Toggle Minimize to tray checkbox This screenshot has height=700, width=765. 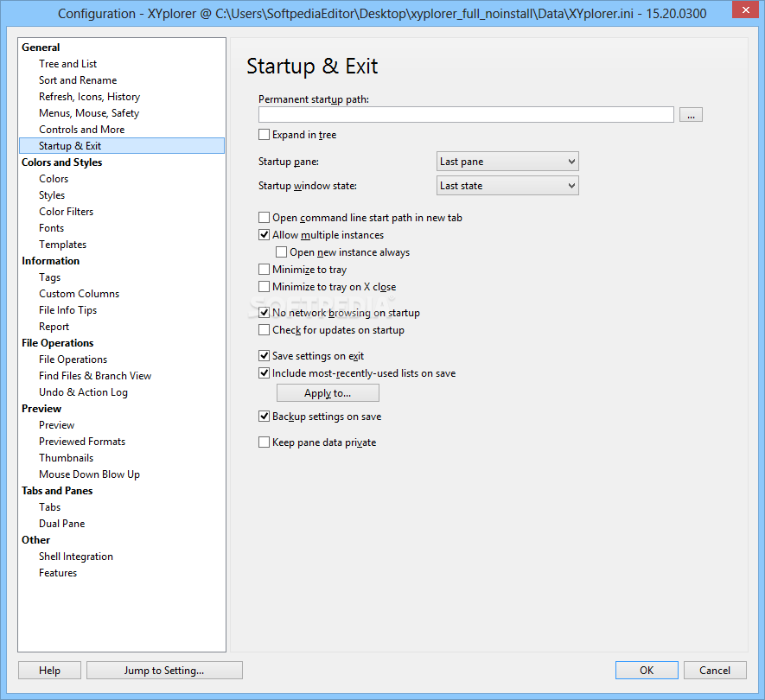tap(264, 270)
